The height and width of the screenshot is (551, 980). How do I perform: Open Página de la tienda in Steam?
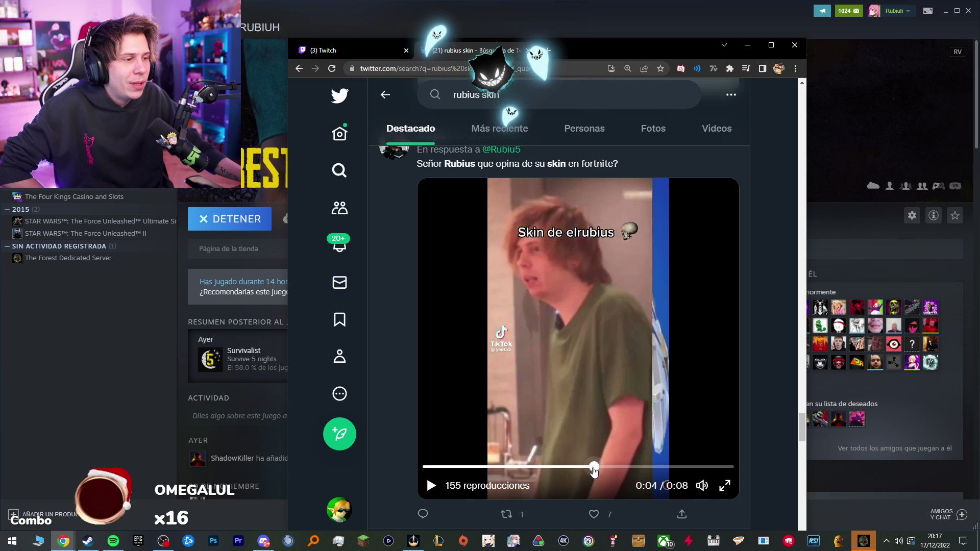tap(229, 248)
